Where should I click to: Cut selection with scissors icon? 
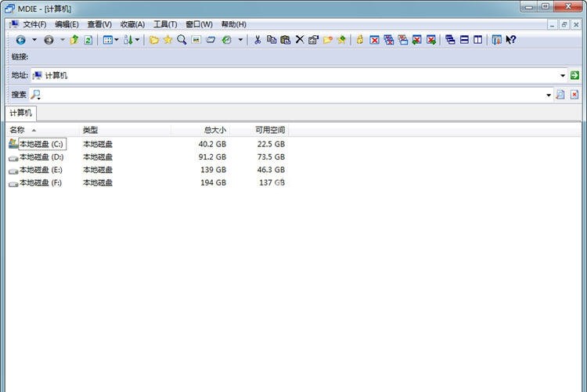pyautogui.click(x=257, y=40)
